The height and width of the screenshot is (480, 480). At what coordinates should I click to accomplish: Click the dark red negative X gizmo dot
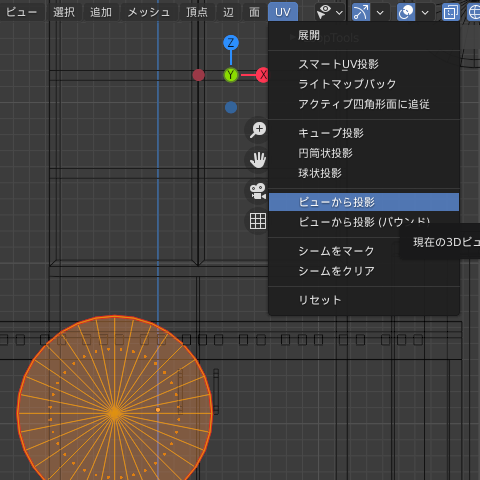[x=199, y=75]
